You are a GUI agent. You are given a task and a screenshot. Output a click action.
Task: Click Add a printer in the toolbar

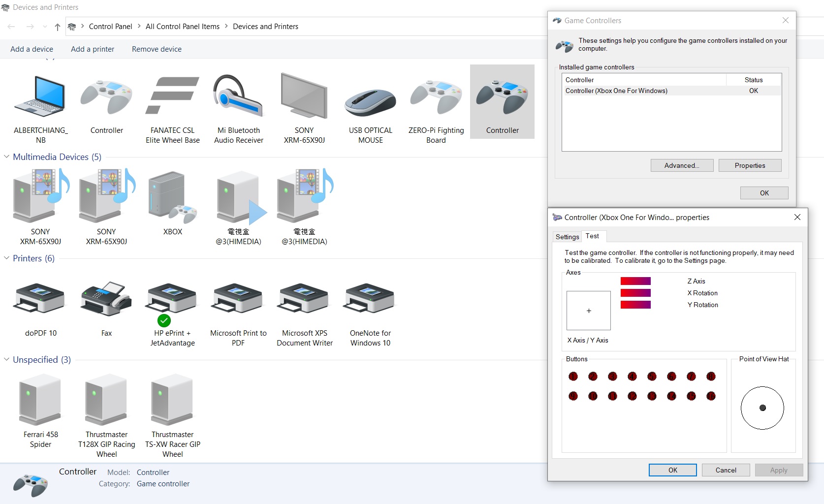[x=93, y=49]
